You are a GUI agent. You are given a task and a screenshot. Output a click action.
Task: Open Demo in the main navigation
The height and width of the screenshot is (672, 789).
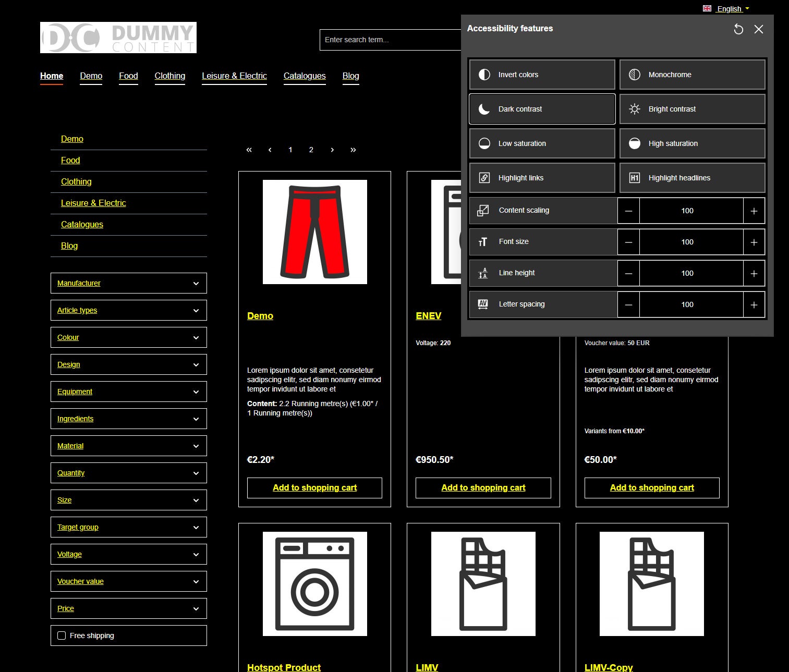91,76
